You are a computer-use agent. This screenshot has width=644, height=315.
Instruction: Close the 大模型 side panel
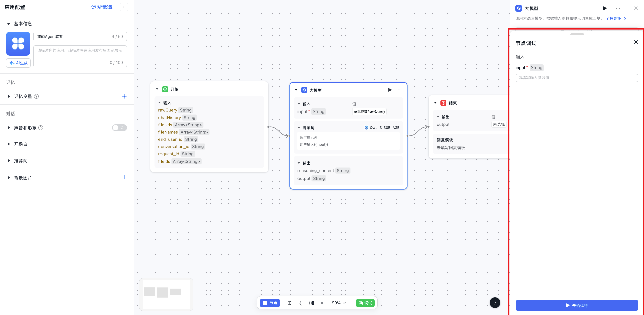[636, 8]
